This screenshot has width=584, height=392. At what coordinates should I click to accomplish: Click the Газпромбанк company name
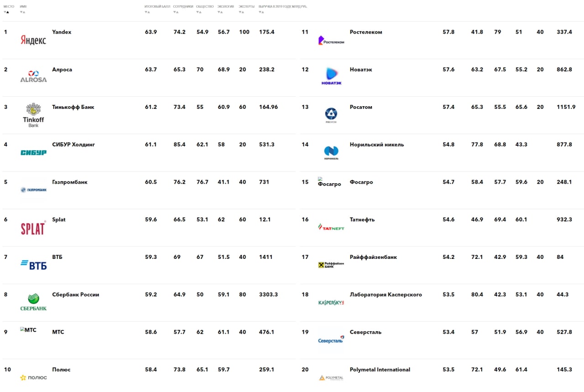click(x=70, y=182)
